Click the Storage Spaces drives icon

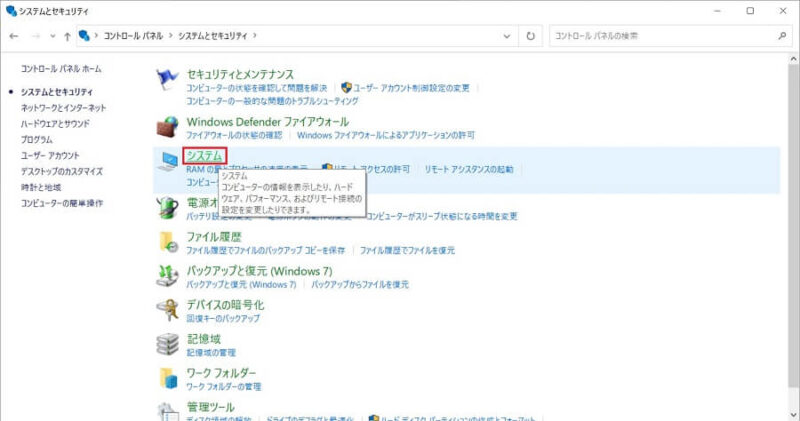click(x=167, y=344)
